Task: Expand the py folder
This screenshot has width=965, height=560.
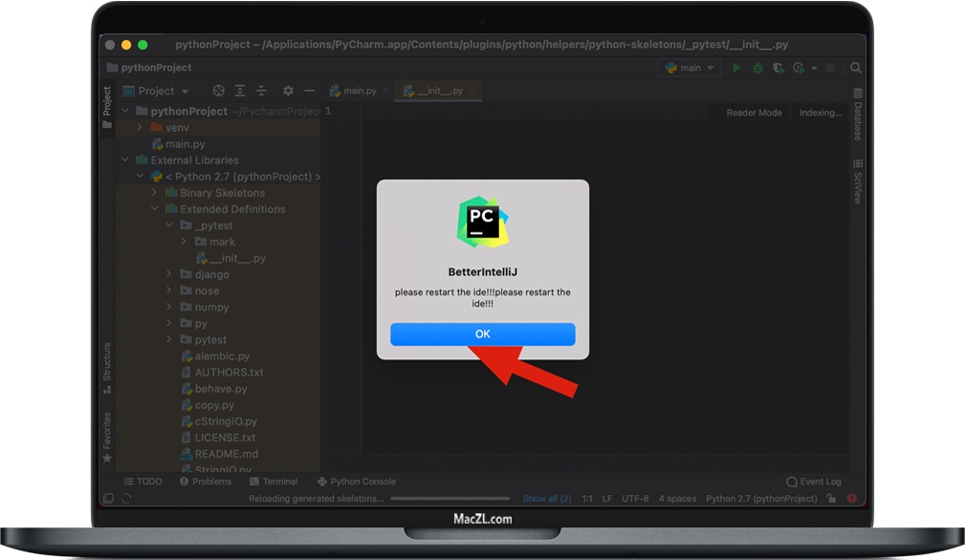Action: [169, 323]
